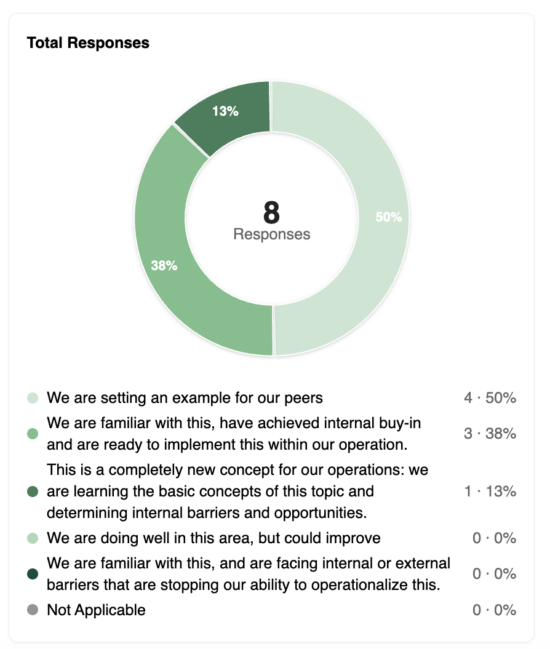Click the darkest green dot for facing barriers

pyautogui.click(x=33, y=574)
